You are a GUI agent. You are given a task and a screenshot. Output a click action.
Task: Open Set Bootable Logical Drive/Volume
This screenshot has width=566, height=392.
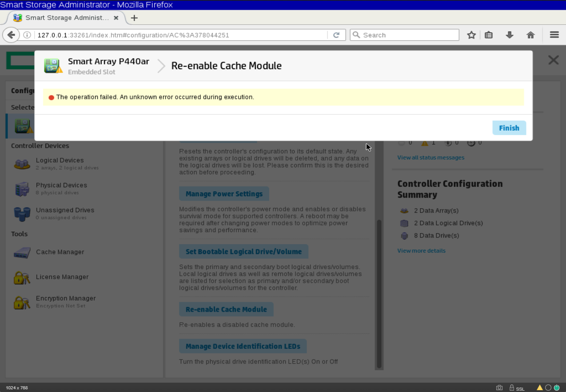(x=243, y=251)
